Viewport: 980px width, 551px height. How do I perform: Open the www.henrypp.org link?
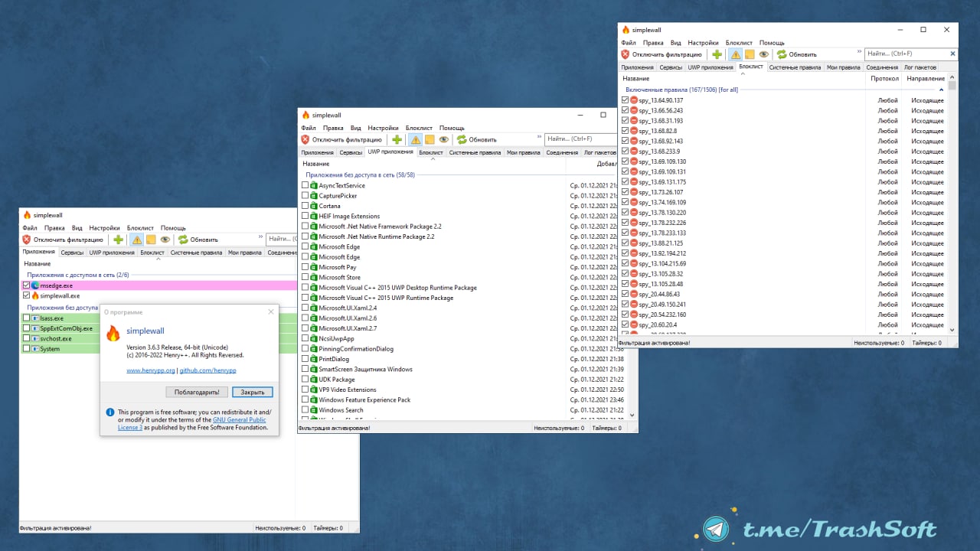151,370
